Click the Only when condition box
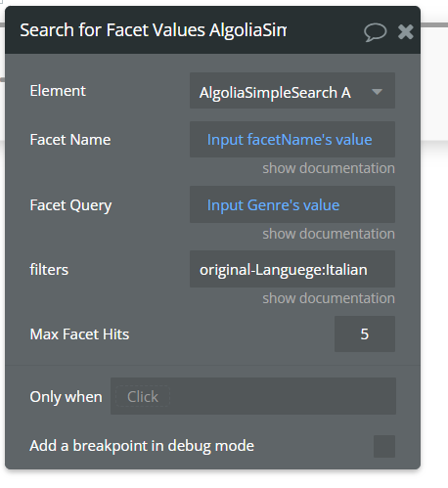Screen dimensions: 448x488 [x=253, y=396]
